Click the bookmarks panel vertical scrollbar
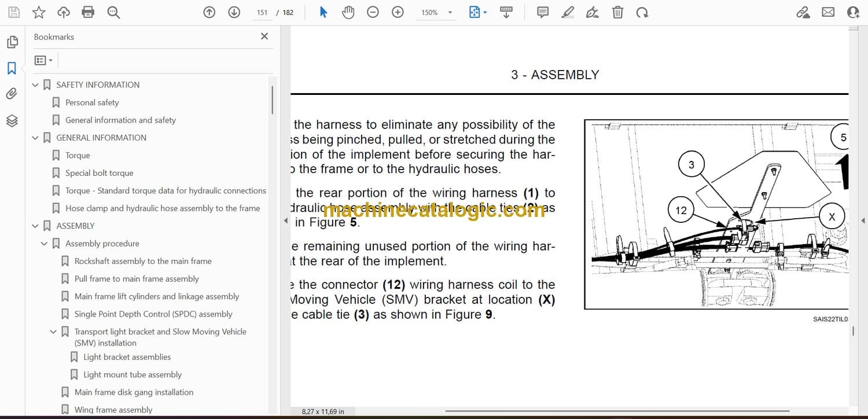 (272, 100)
